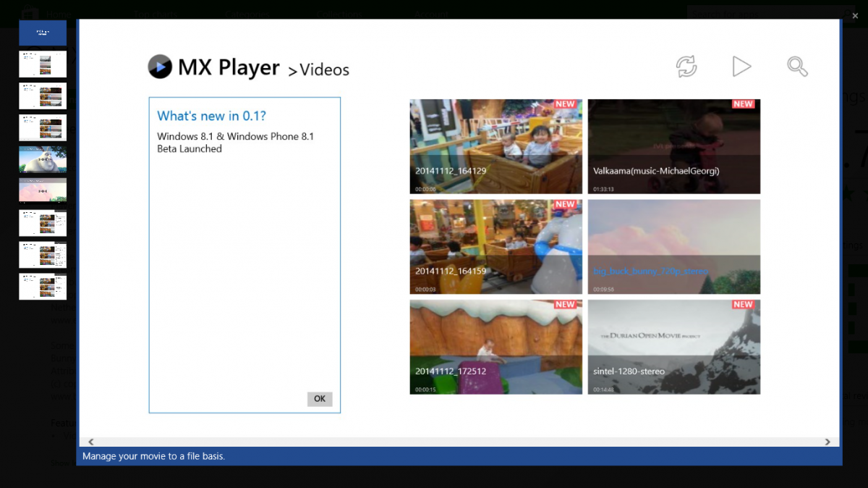
Task: Click the refresh icon in MX Player header
Action: (x=686, y=67)
